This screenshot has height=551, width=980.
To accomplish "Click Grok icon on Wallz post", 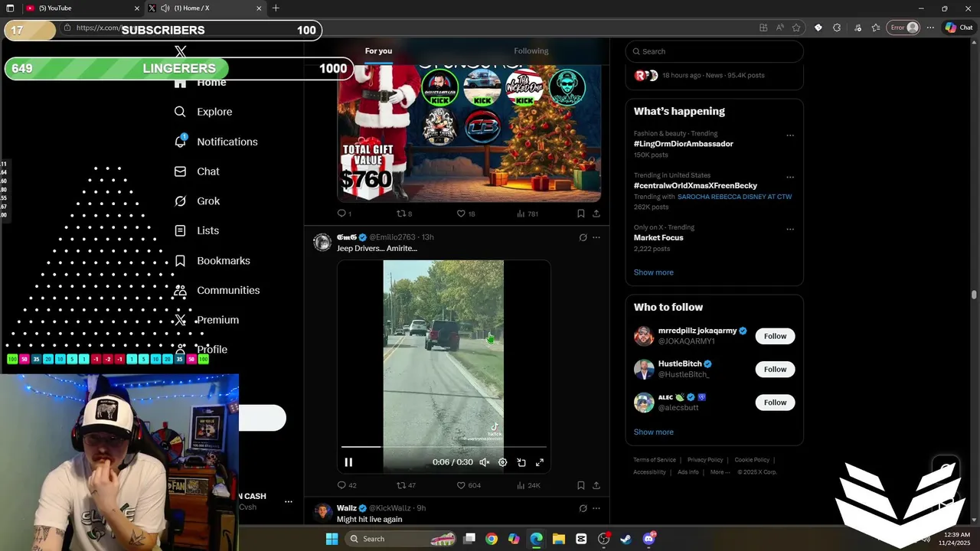I will 583,508.
